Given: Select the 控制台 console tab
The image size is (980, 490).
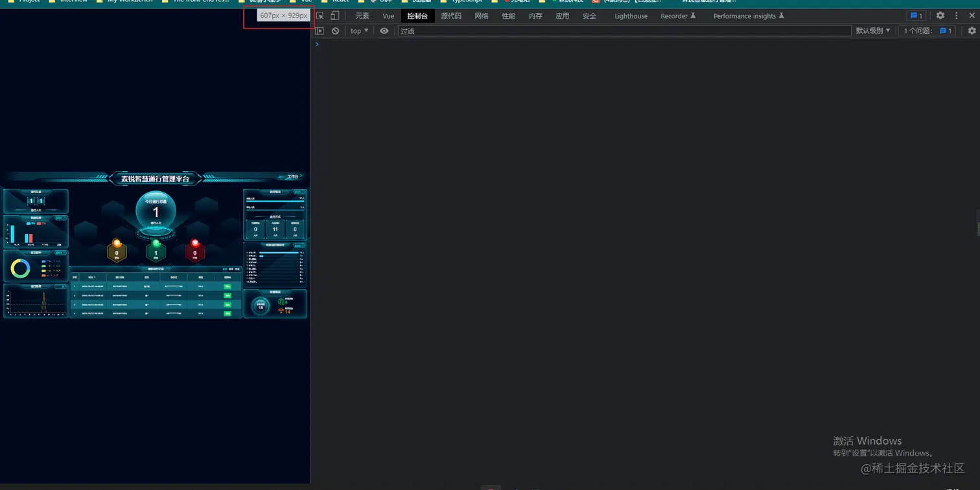Looking at the screenshot, I should click(417, 16).
